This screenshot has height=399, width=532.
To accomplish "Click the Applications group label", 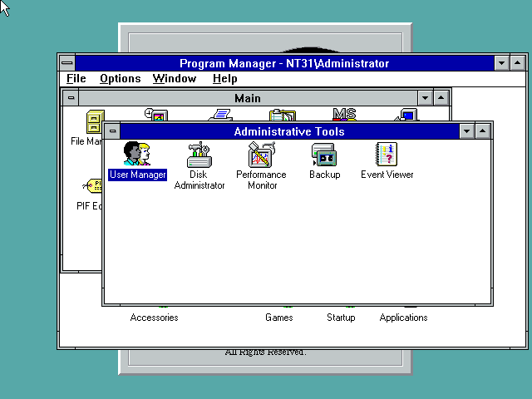I will [403, 318].
